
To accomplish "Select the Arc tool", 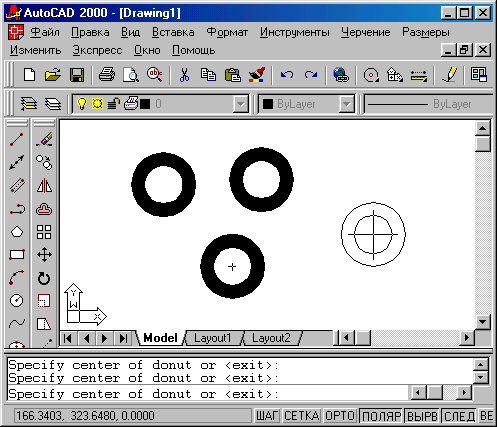I will (x=17, y=278).
